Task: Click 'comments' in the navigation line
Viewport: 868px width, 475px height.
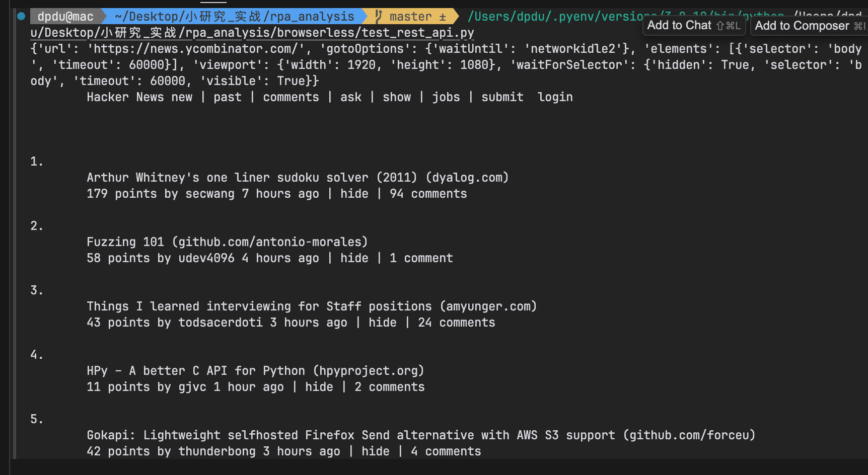Action: [x=291, y=97]
